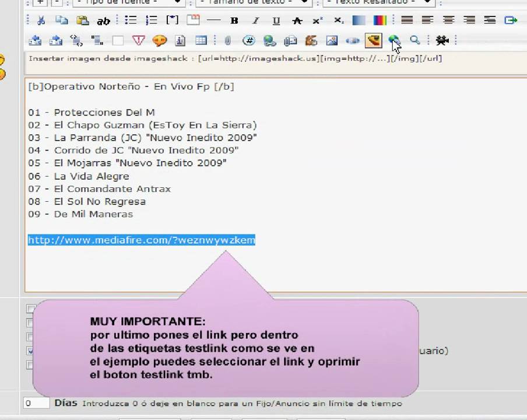Click the line '05 - El Mojarras'
The width and height of the screenshot is (527, 420).
pos(128,163)
